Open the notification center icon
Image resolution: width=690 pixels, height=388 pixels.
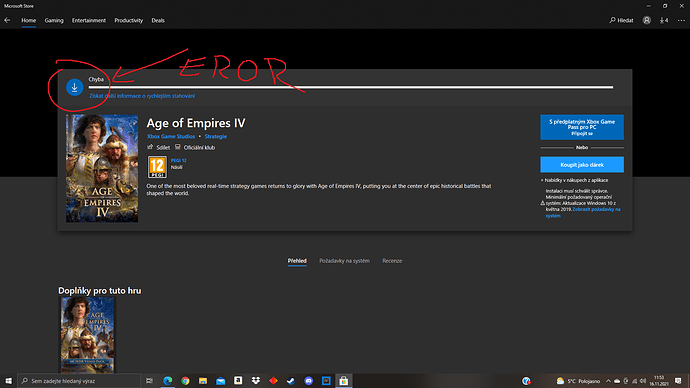[678, 381]
